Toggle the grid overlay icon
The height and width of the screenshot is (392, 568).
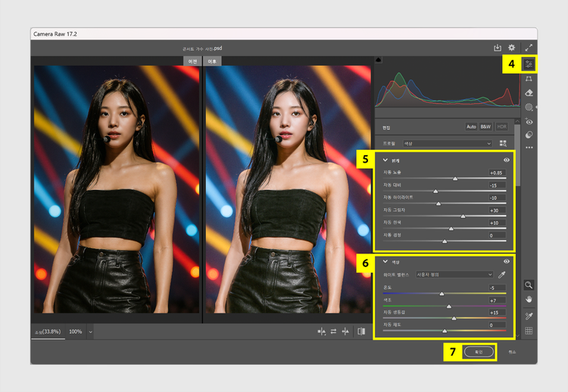pos(529,331)
